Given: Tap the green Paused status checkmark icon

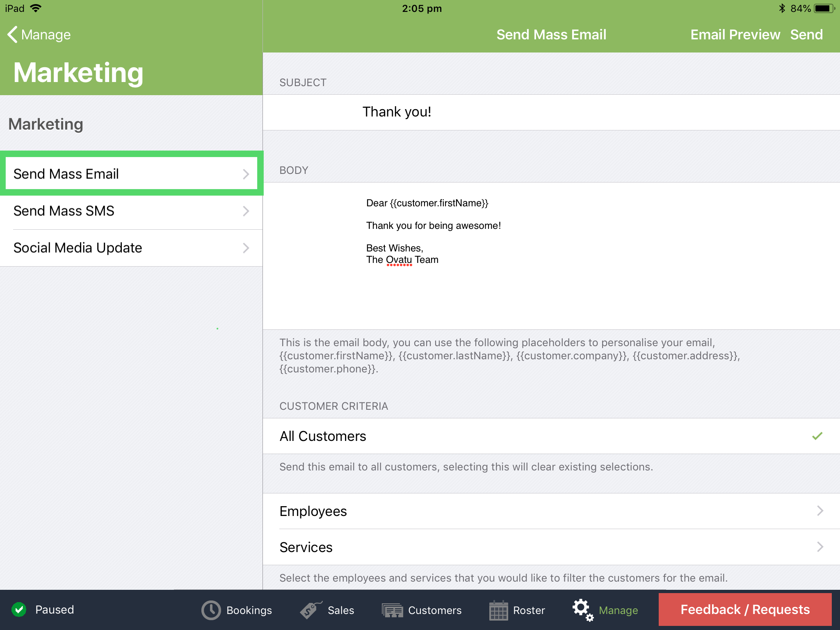Looking at the screenshot, I should pos(19,609).
